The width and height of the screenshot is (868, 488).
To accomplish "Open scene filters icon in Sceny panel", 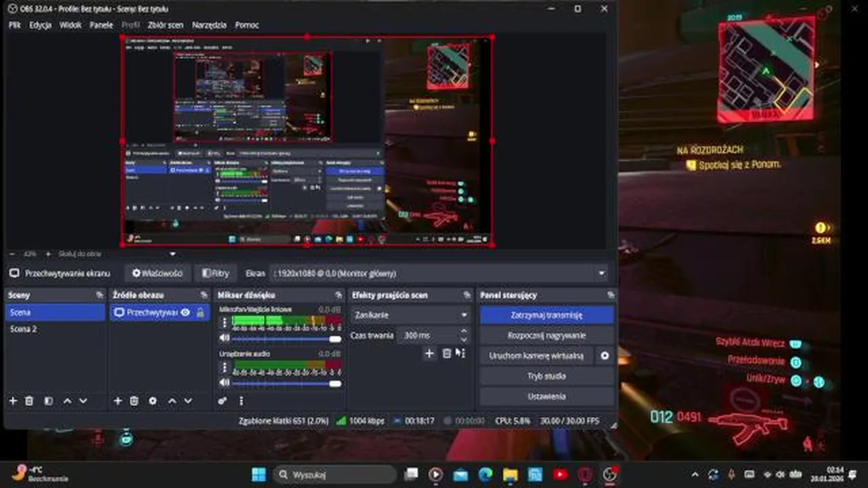I will pyautogui.click(x=48, y=401).
